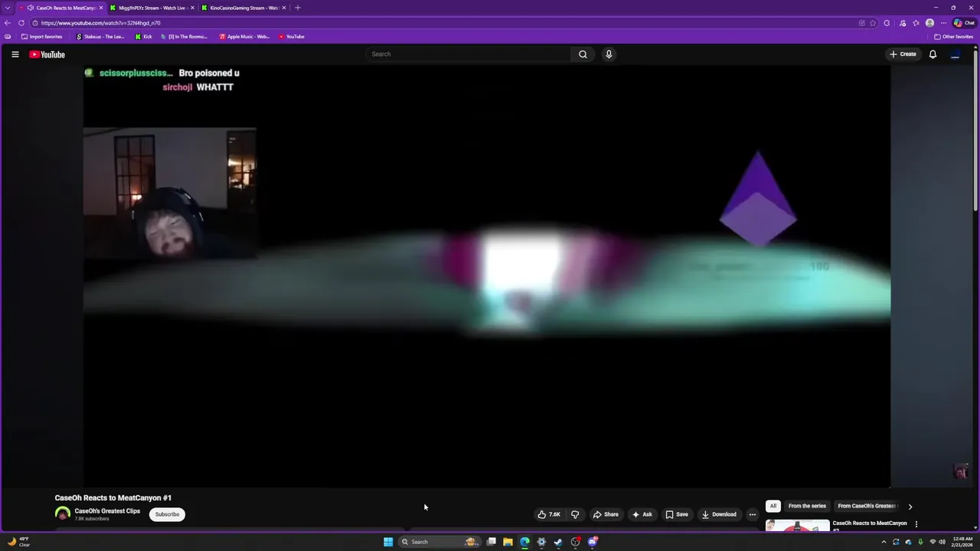The image size is (980, 551).
Task: Click the YouTube search magnifier button
Action: click(583, 54)
